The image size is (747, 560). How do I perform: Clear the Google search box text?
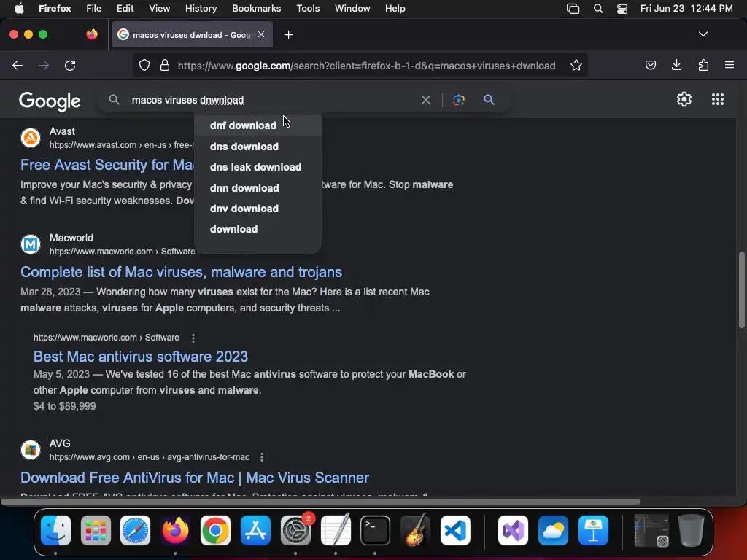(426, 100)
